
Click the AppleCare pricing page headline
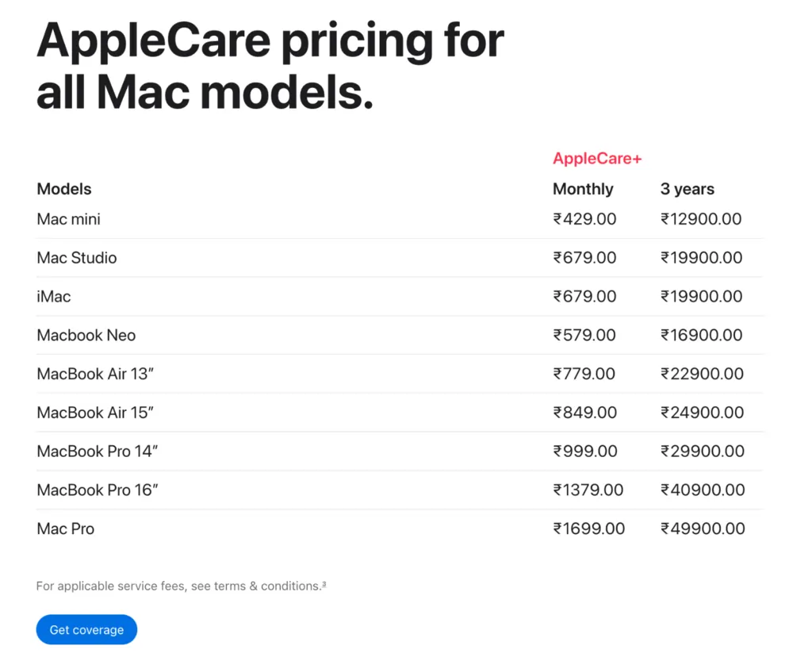270,67
